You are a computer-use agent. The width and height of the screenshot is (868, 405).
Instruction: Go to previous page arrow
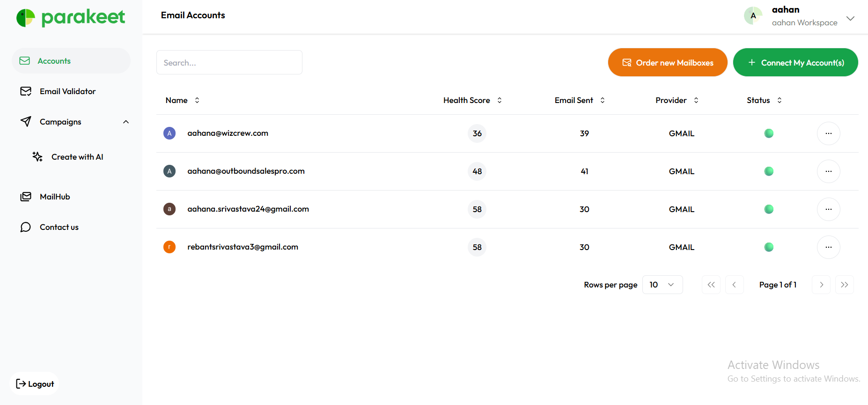(x=734, y=285)
